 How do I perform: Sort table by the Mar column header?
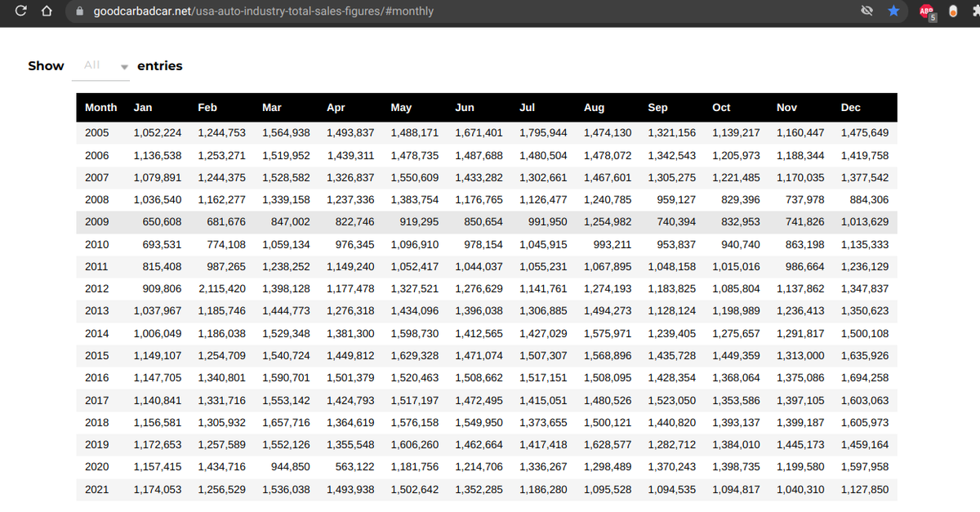(x=272, y=107)
